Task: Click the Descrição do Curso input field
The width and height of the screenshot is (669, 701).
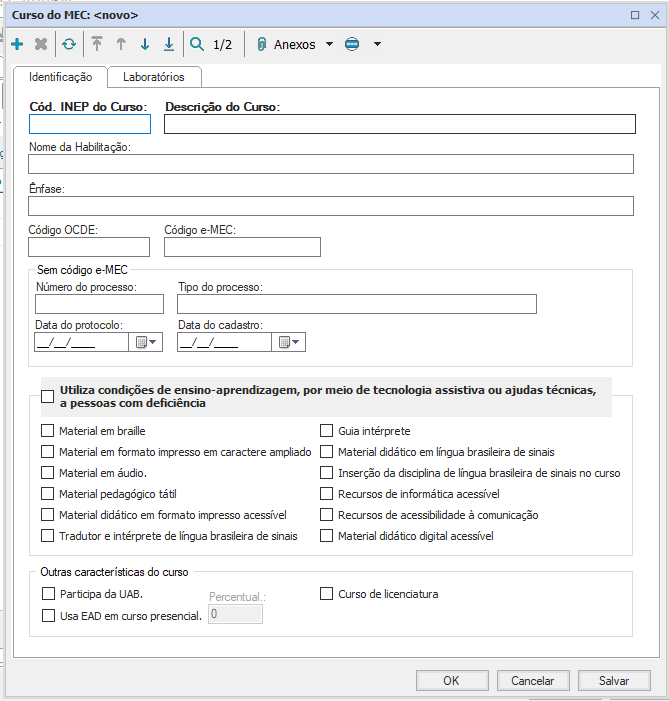Action: point(399,124)
